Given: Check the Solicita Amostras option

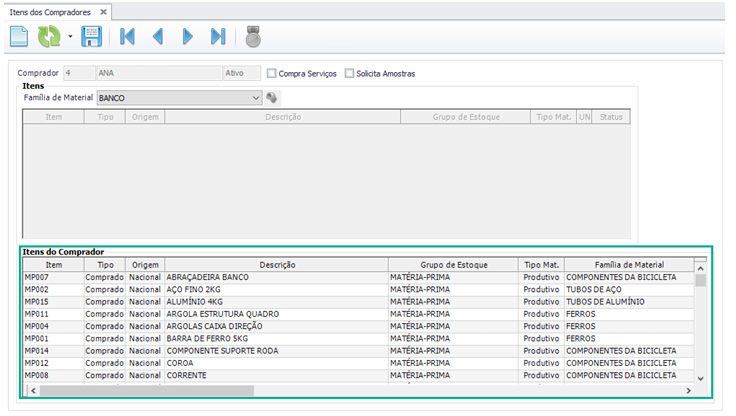Looking at the screenshot, I should pos(349,73).
